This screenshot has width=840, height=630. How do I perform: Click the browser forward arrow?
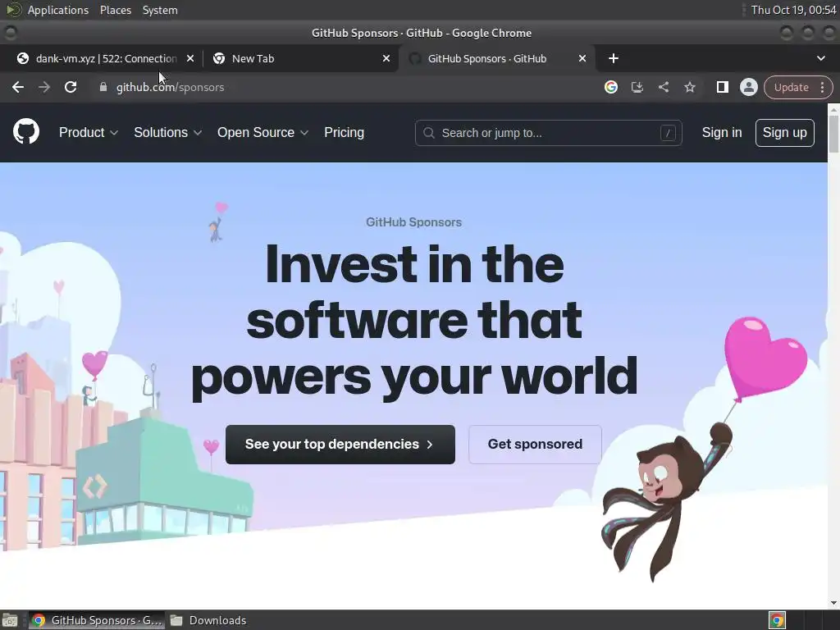pyautogui.click(x=44, y=87)
